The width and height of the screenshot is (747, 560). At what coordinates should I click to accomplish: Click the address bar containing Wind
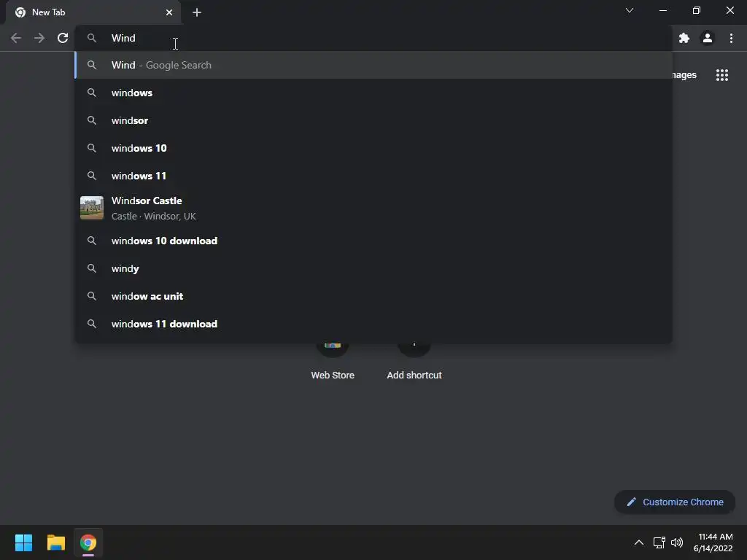(x=374, y=38)
